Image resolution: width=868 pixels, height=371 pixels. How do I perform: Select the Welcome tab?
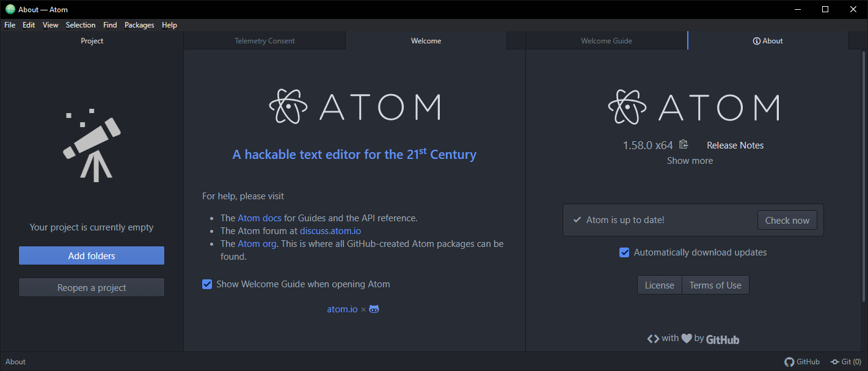tap(426, 41)
